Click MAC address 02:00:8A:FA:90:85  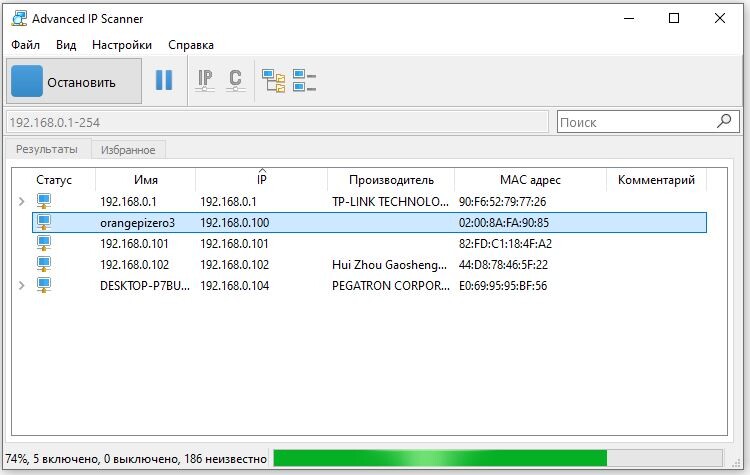pyautogui.click(x=504, y=223)
